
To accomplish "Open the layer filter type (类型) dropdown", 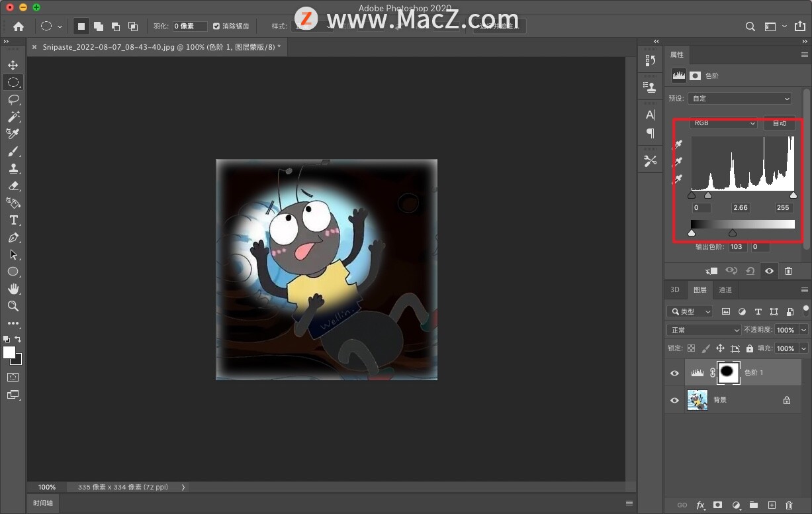I will (x=690, y=311).
